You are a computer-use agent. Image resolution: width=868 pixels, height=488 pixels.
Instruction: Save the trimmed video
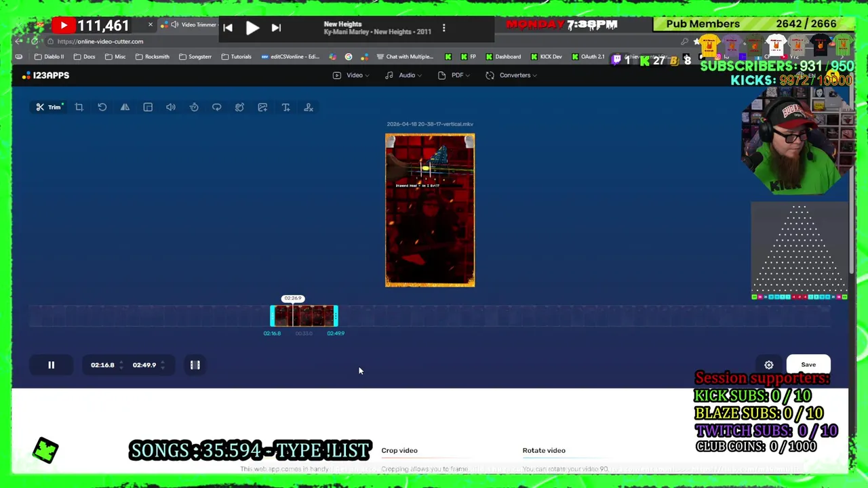(808, 365)
